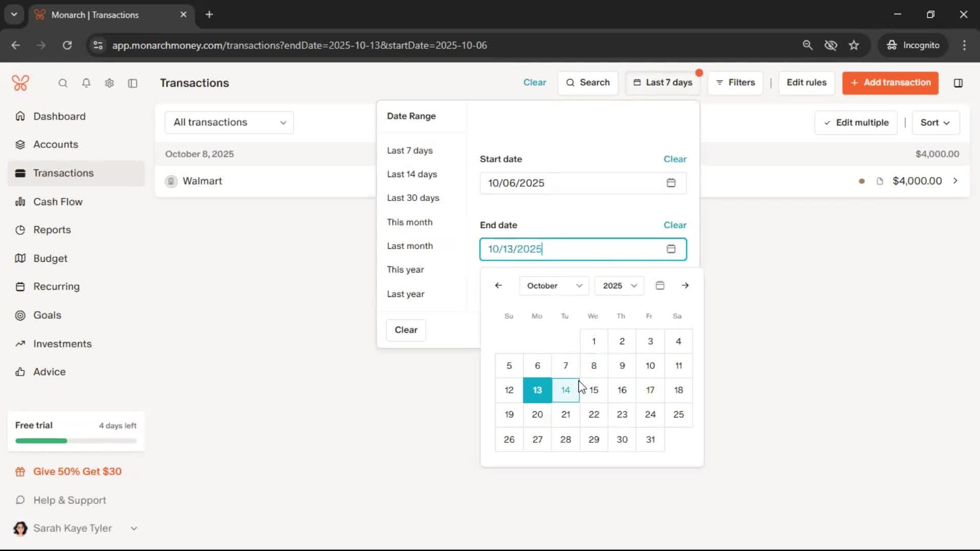Go to next month arrow
The width and height of the screenshot is (980, 551).
tap(685, 286)
